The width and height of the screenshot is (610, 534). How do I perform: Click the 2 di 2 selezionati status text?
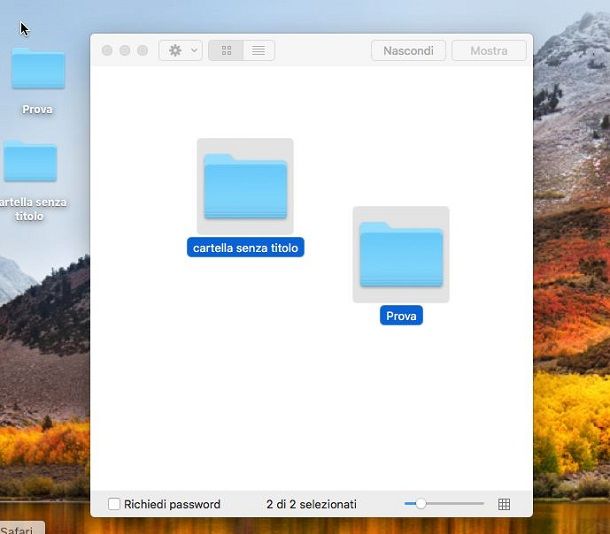(311, 504)
